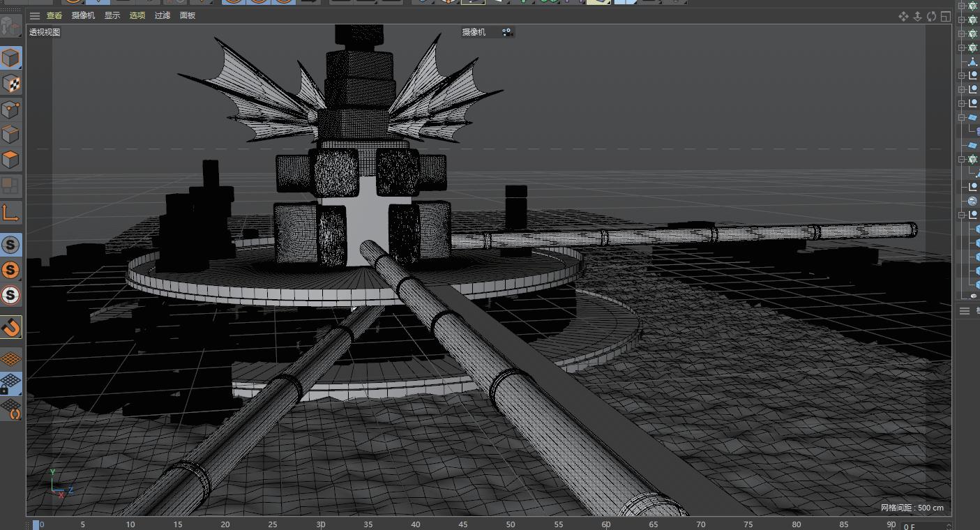This screenshot has height=530, width=980.
Task: Switch to Texture mode checkered cube
Action: click(10, 84)
